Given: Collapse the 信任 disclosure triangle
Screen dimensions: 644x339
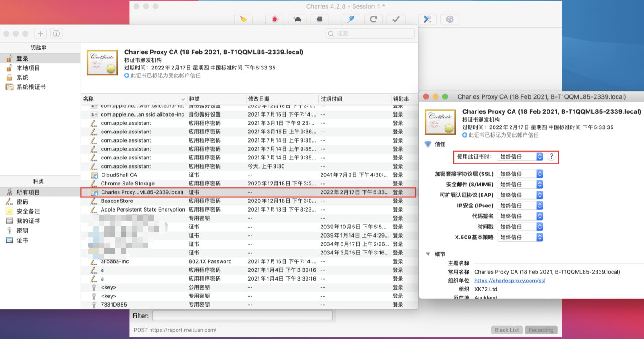Looking at the screenshot, I should [x=428, y=144].
